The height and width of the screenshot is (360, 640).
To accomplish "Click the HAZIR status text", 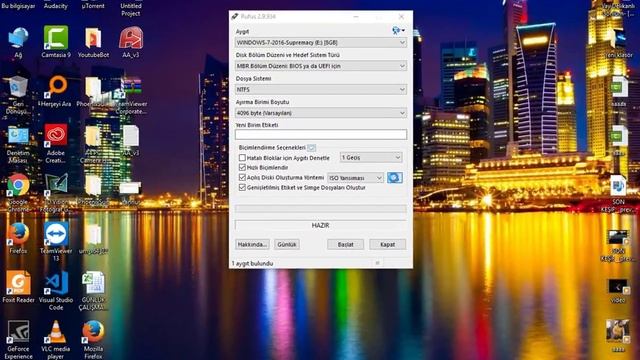I will pos(320,225).
